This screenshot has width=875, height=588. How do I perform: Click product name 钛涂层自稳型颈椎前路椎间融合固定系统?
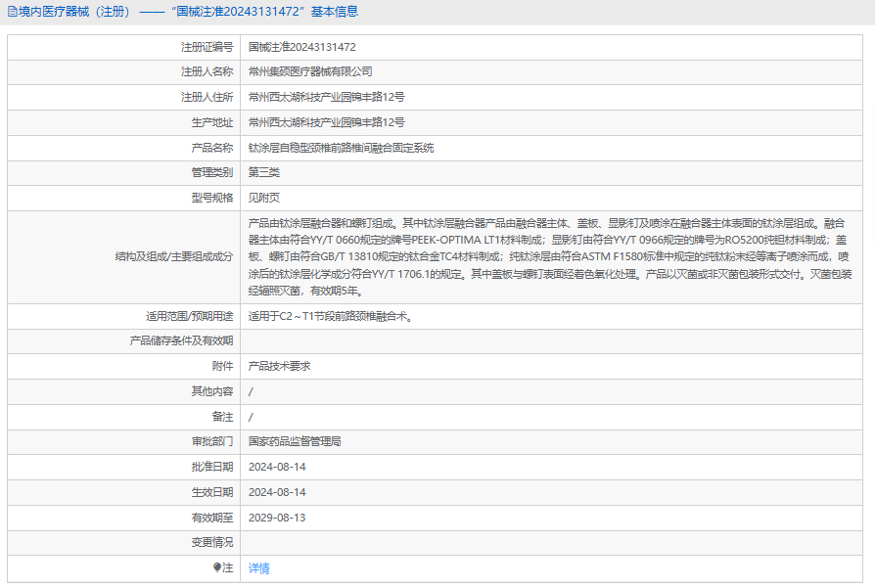point(341,149)
